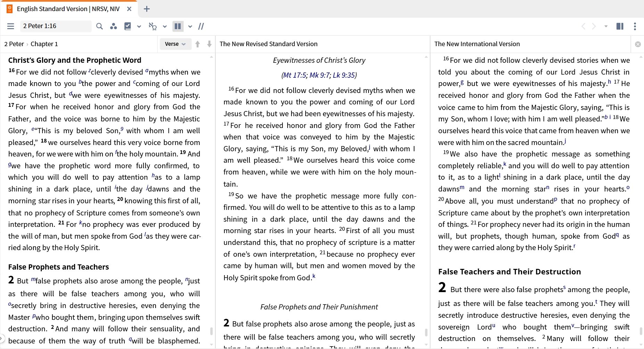
Task: Go forward with the right history arrow
Action: click(594, 26)
